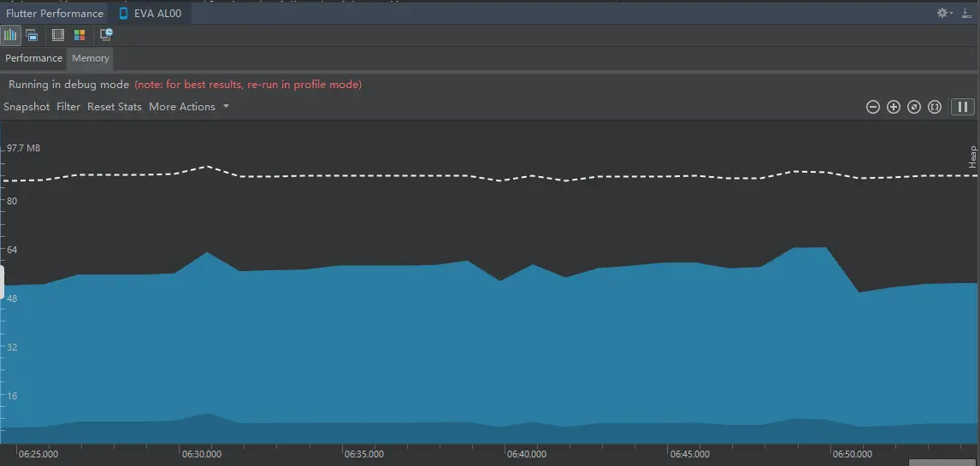980x466 pixels.
Task: Take a memory Snapshot
Action: tap(27, 107)
